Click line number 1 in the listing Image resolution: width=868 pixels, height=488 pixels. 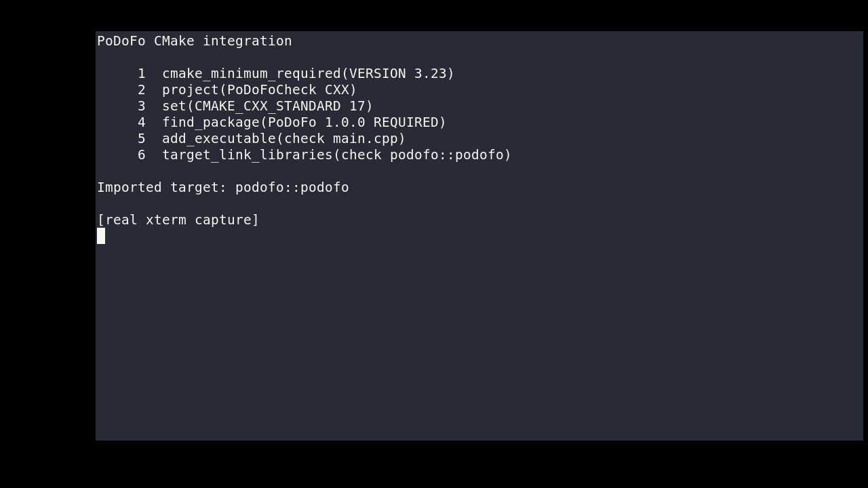click(x=142, y=74)
